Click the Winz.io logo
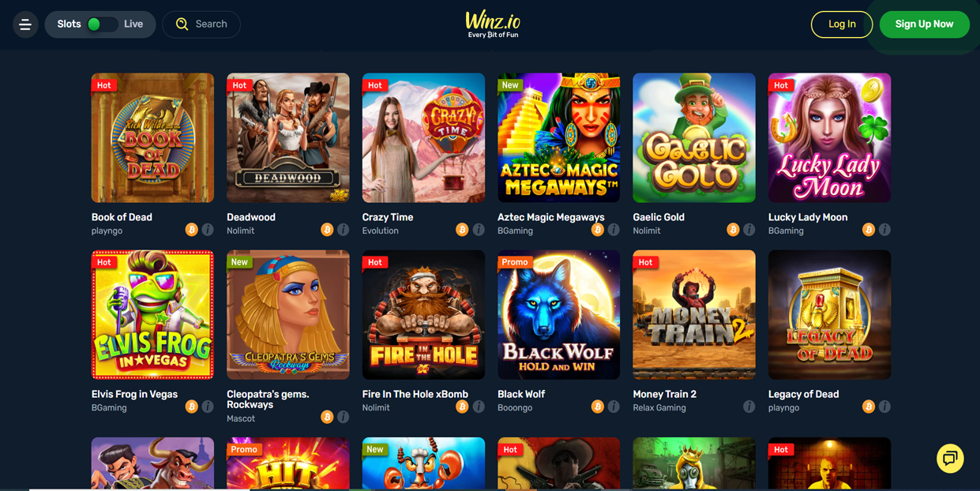Screen dimensions: 980x491 (x=493, y=24)
